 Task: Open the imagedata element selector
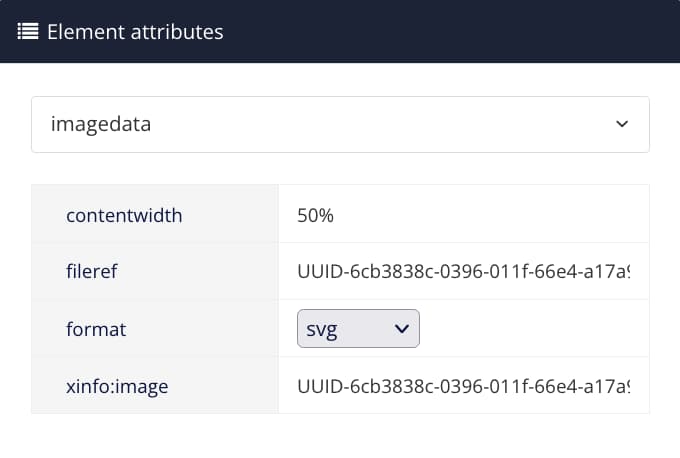coord(340,124)
